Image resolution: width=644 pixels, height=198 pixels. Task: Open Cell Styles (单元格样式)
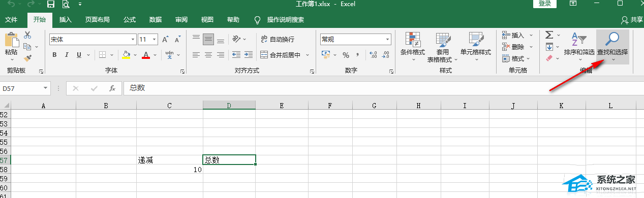pyautogui.click(x=476, y=47)
